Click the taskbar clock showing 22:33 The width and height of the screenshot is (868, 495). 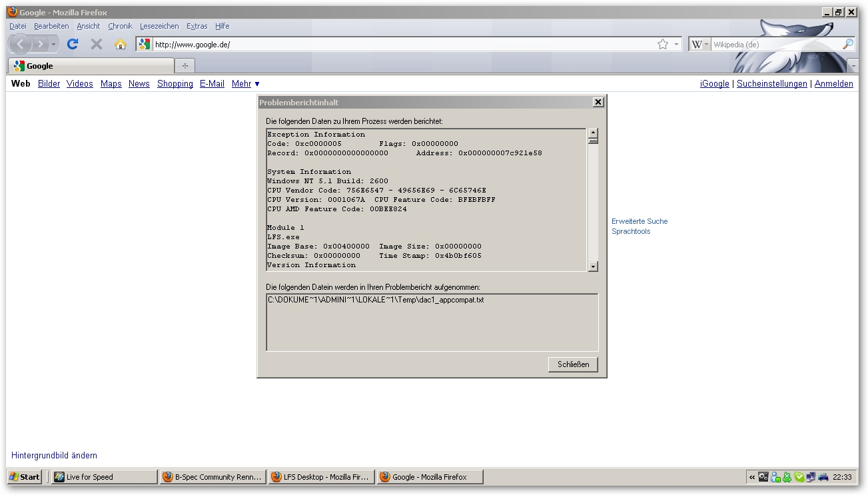coord(842,477)
